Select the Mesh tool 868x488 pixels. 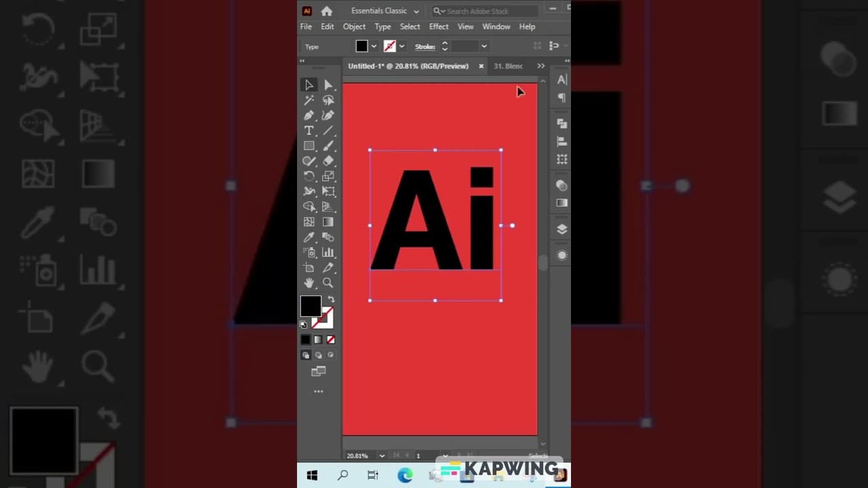pos(309,222)
